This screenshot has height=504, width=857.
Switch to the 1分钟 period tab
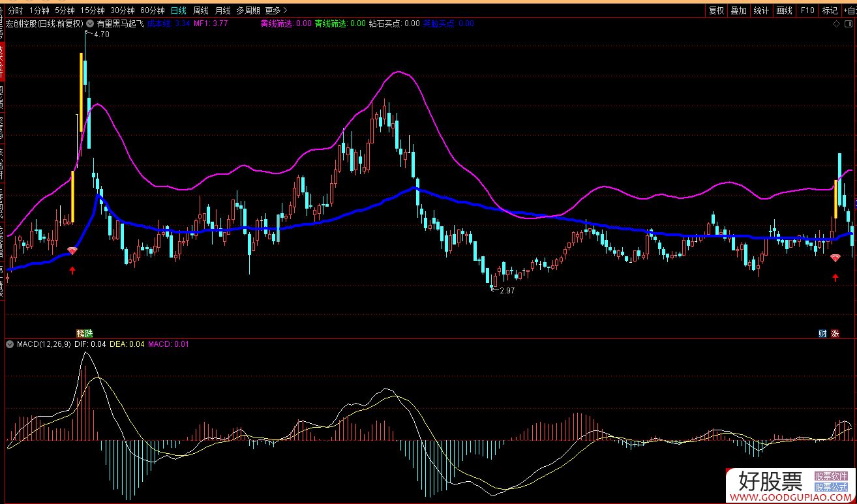tap(40, 10)
